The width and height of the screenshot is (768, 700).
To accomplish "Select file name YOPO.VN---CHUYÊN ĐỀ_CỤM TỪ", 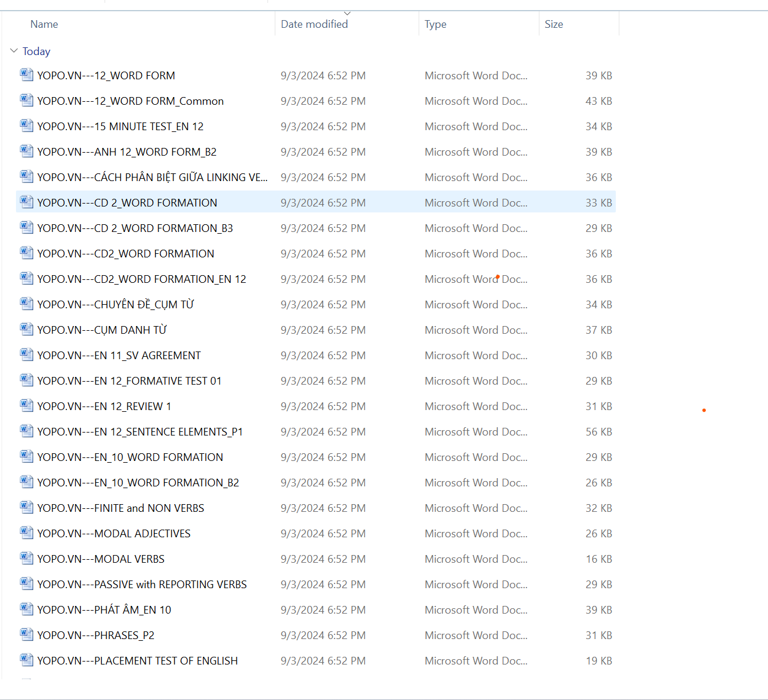I will [115, 305].
